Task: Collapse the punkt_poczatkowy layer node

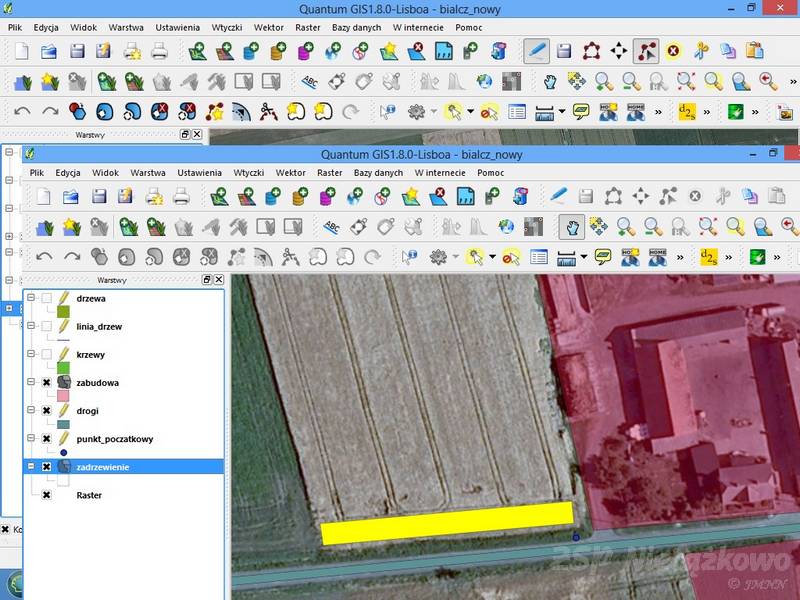Action: pyautogui.click(x=31, y=438)
